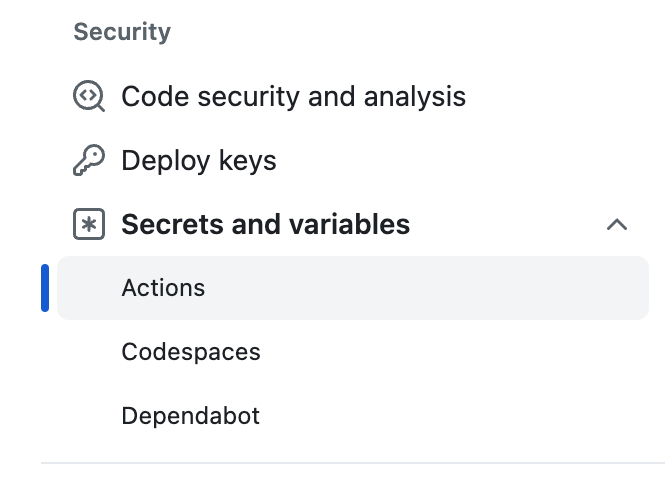Image resolution: width=670 pixels, height=494 pixels.
Task: Choose the Codespaces submenu entry
Action: pyautogui.click(x=191, y=352)
